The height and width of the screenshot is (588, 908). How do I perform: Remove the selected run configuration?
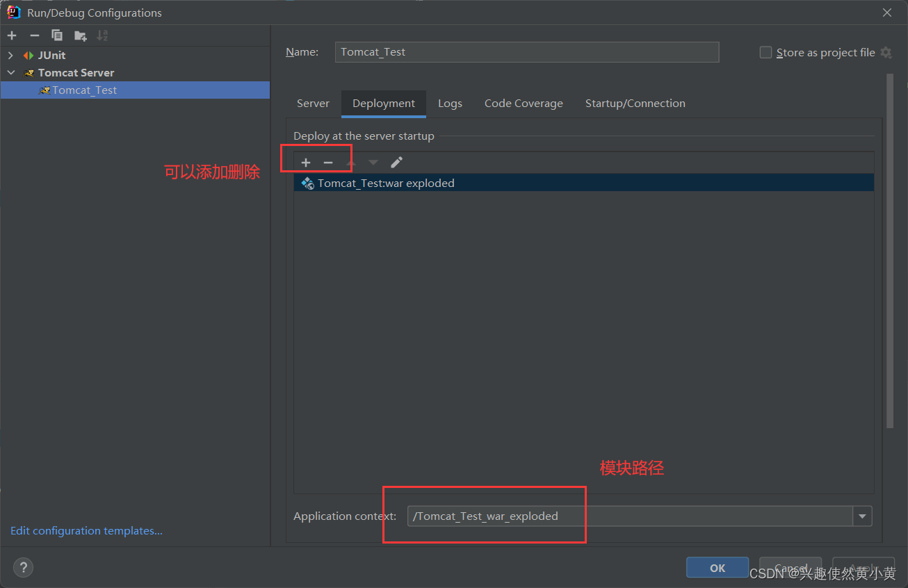coord(34,35)
